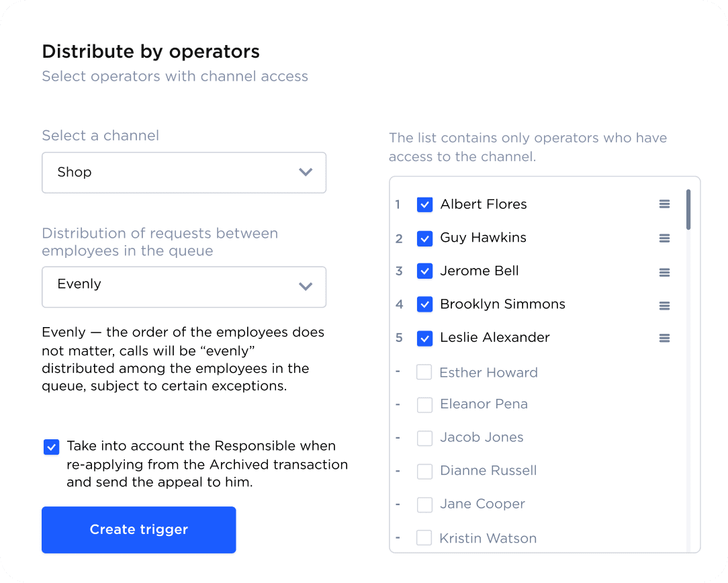
Task: Select the Eleanor Pena list entry
Action: (x=484, y=404)
